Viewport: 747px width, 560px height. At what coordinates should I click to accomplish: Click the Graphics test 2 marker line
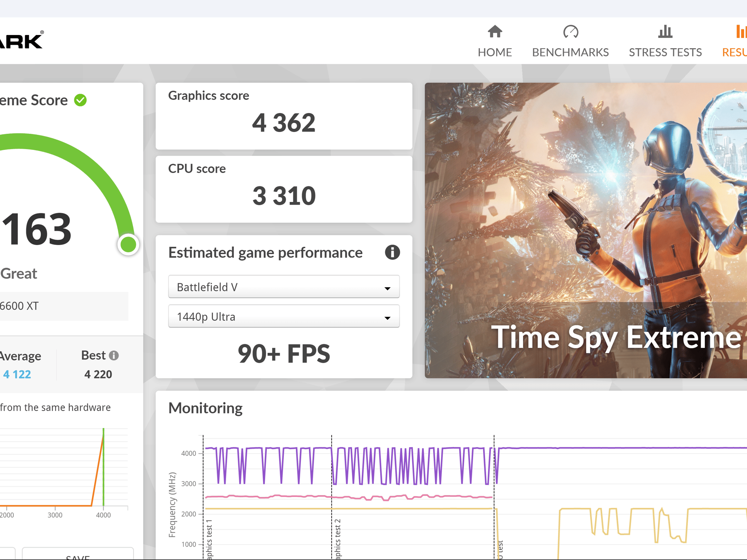(x=332, y=497)
